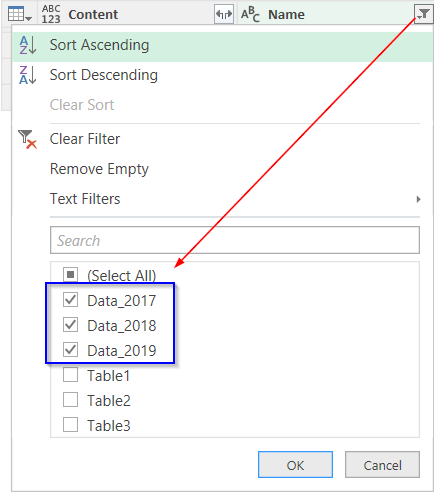Uncheck the Data_2019 checkbox
The width and height of the screenshot is (434, 492).
pyautogui.click(x=70, y=350)
